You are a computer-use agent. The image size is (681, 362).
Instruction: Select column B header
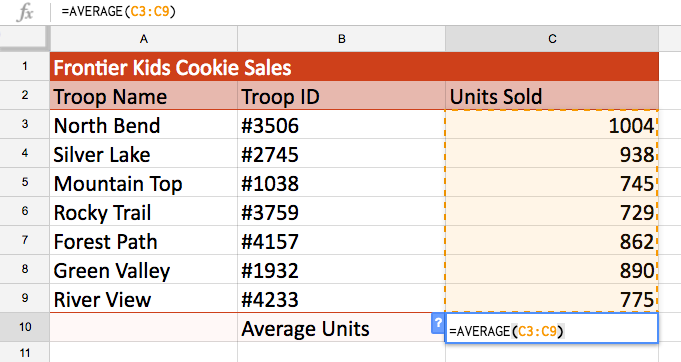[x=341, y=39]
